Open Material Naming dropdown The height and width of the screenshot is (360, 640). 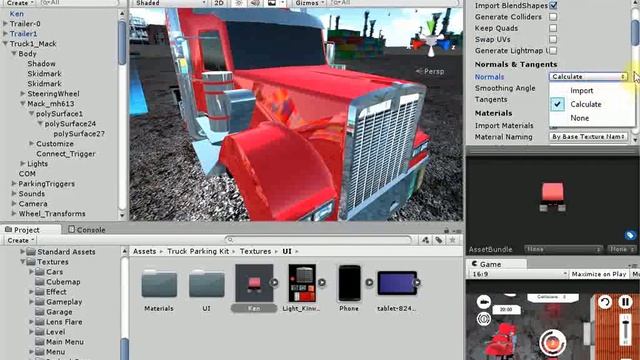[x=588, y=137]
